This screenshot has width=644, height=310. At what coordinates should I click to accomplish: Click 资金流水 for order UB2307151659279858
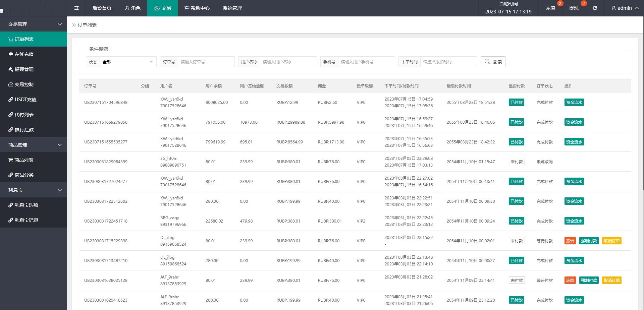[574, 122]
